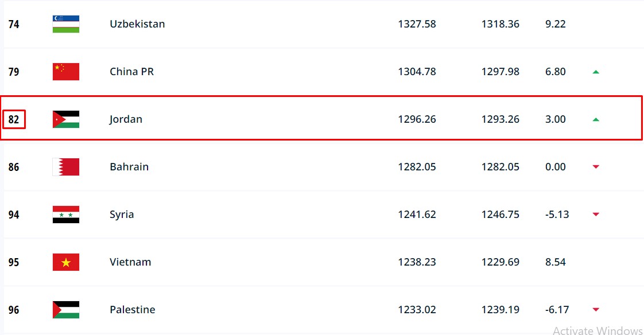Click the China PR flag icon
Viewport: 644px width, 335px height.
tap(66, 72)
